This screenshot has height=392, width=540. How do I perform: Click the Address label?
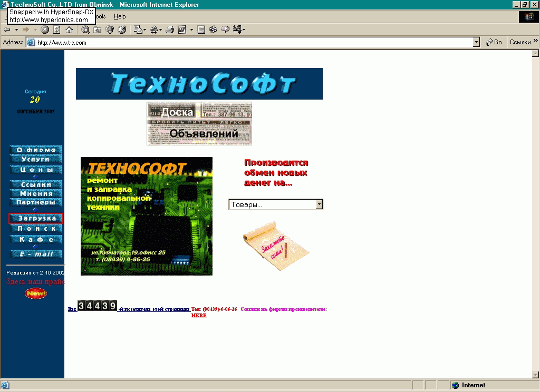(13, 42)
